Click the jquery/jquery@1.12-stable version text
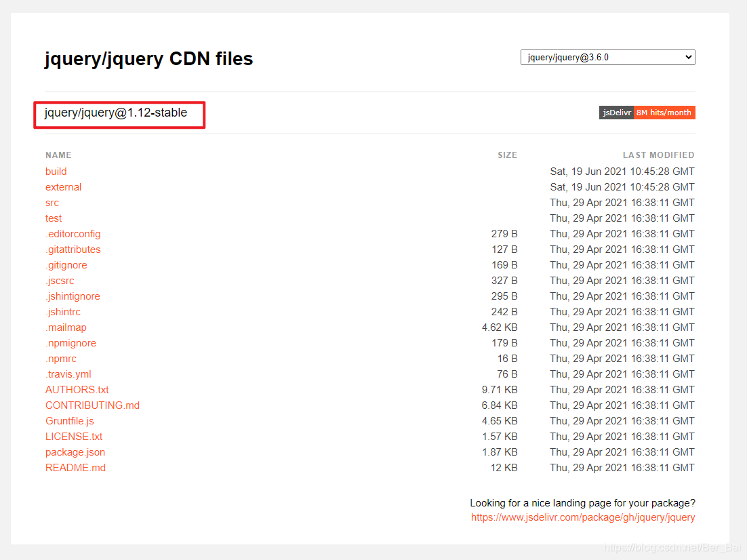 click(116, 113)
